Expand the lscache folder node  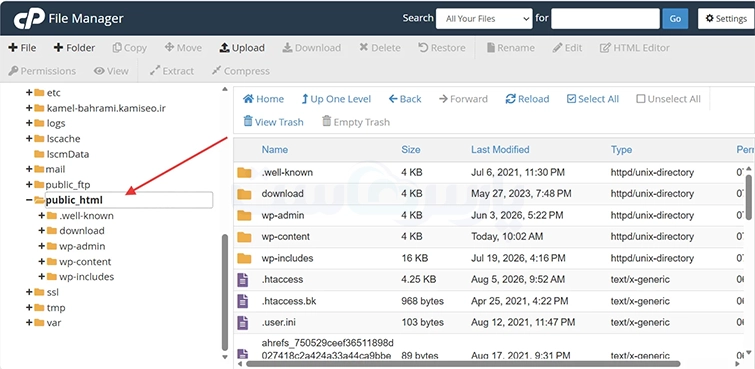29,139
